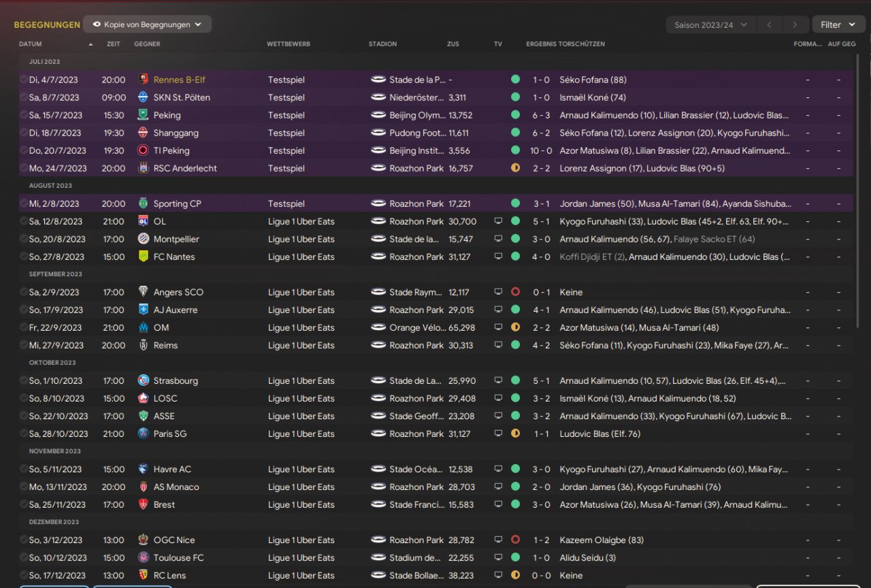Open the Kopie von Begegnungen view dropdown
Image resolution: width=871 pixels, height=588 pixels.
147,24
